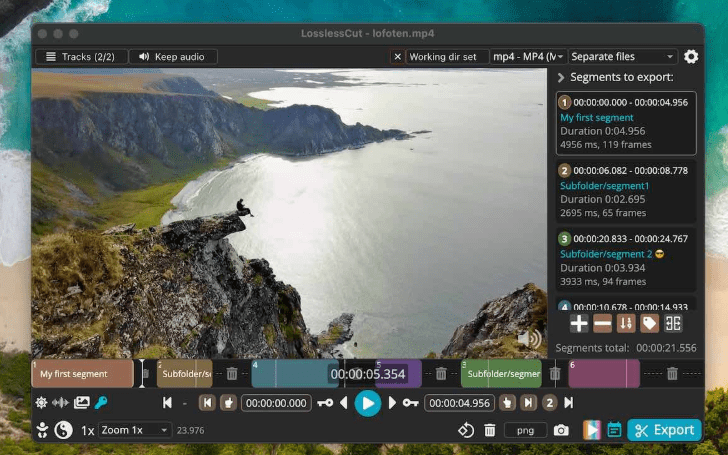Step one frame backward with left arrow
This screenshot has height=455, width=728.
point(344,403)
